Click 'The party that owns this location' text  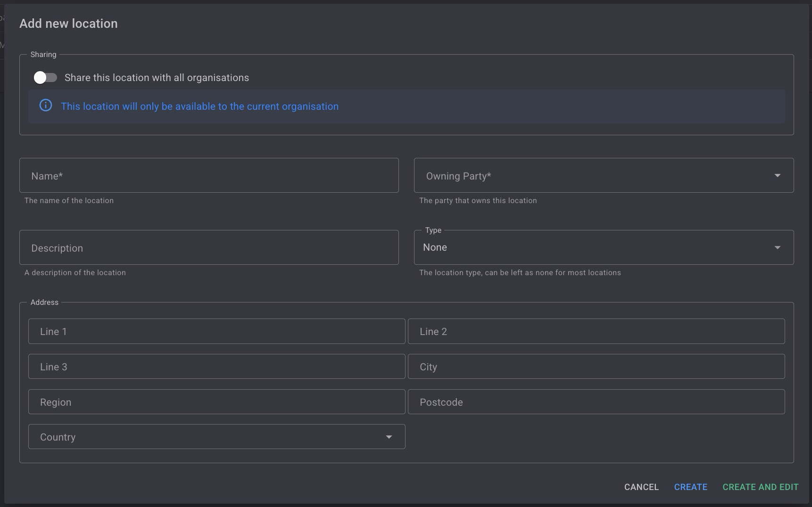478,201
